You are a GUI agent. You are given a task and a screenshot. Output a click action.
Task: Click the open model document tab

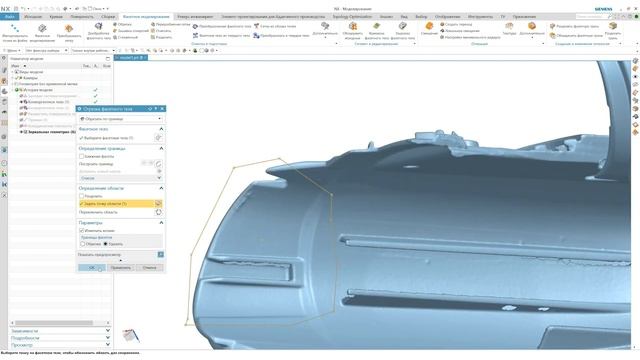pos(131,58)
